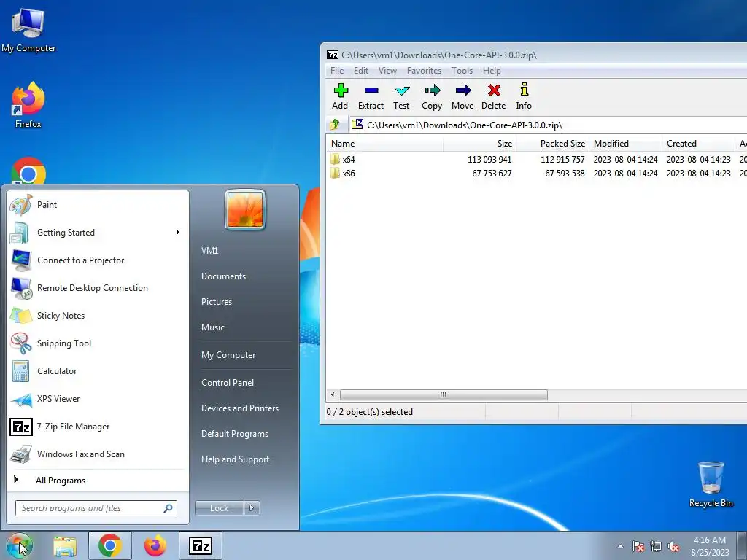
Task: Sort by the Name column header
Action: (x=385, y=144)
